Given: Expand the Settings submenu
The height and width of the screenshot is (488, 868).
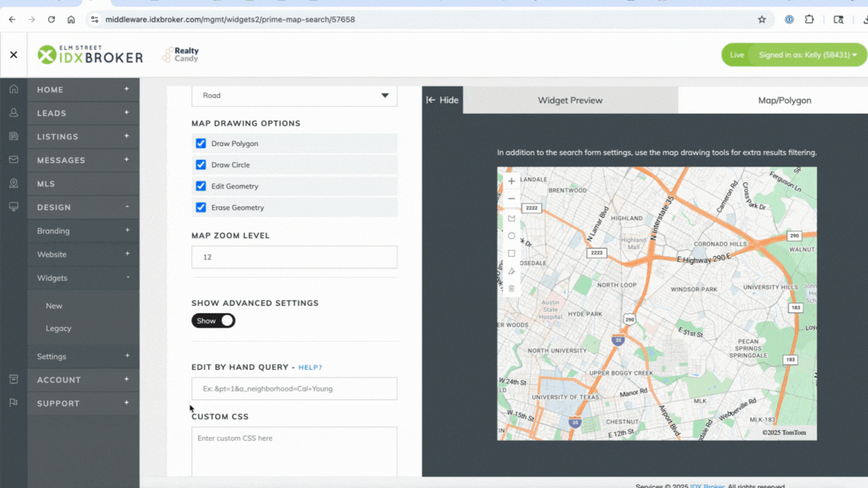Looking at the screenshot, I should click(x=127, y=355).
